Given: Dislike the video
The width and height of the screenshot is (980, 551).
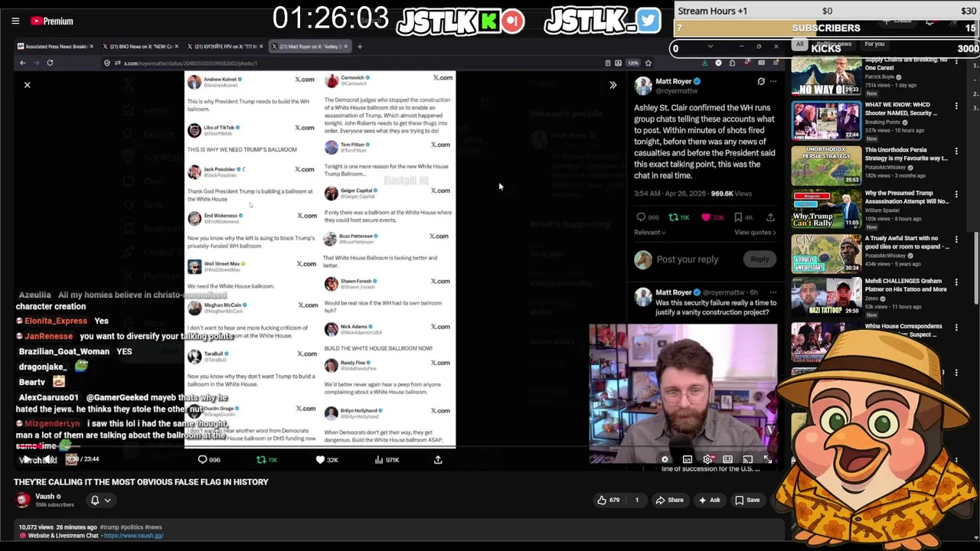Looking at the screenshot, I should 635,500.
